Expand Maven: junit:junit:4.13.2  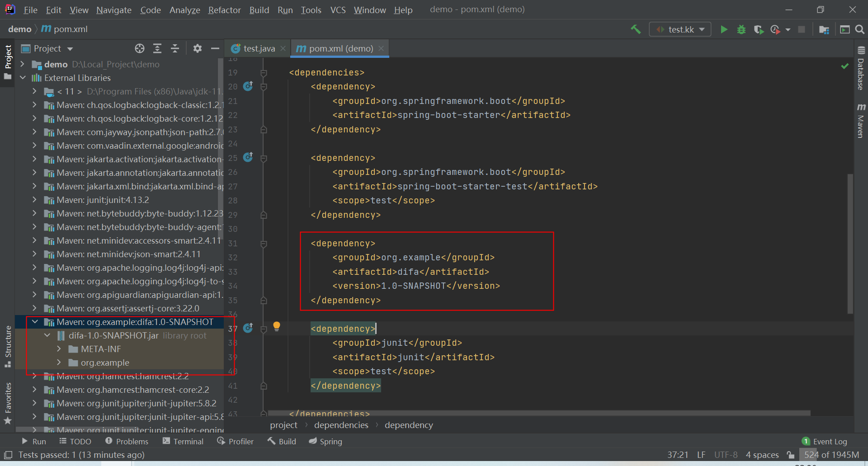tap(34, 200)
